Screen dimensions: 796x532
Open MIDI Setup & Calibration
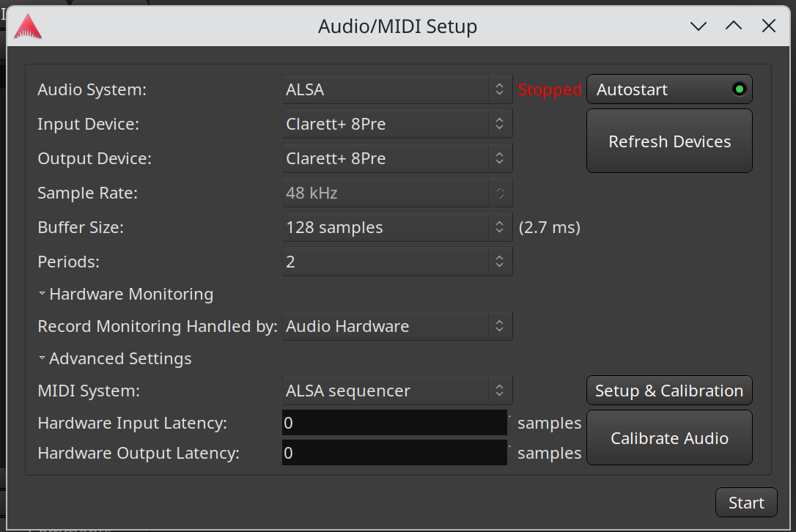669,391
